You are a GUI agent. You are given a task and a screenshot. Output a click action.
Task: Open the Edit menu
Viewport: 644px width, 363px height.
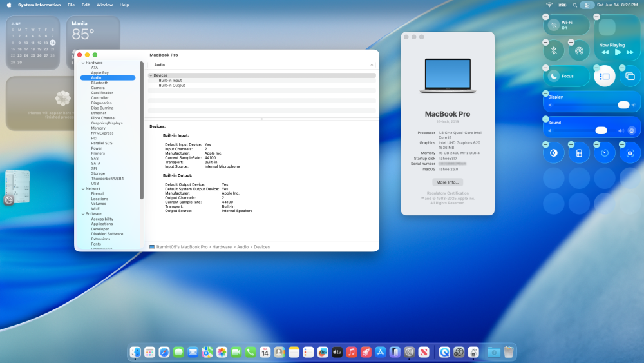[x=86, y=5]
